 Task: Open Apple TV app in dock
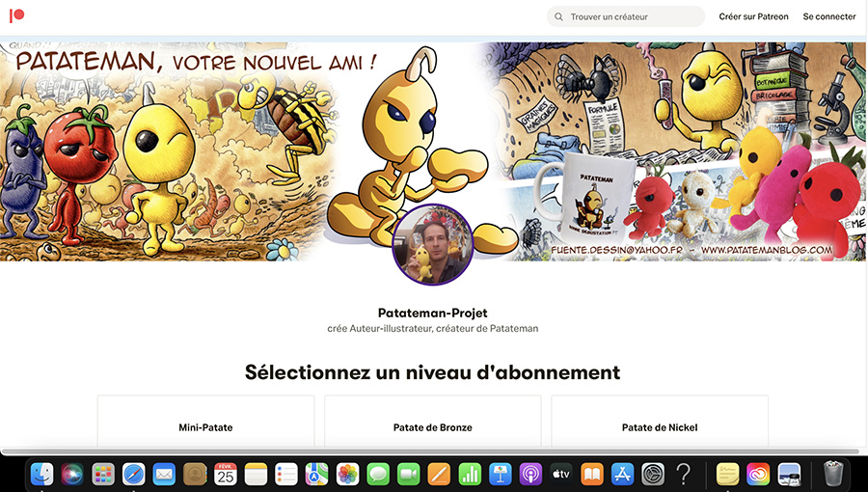(x=561, y=475)
